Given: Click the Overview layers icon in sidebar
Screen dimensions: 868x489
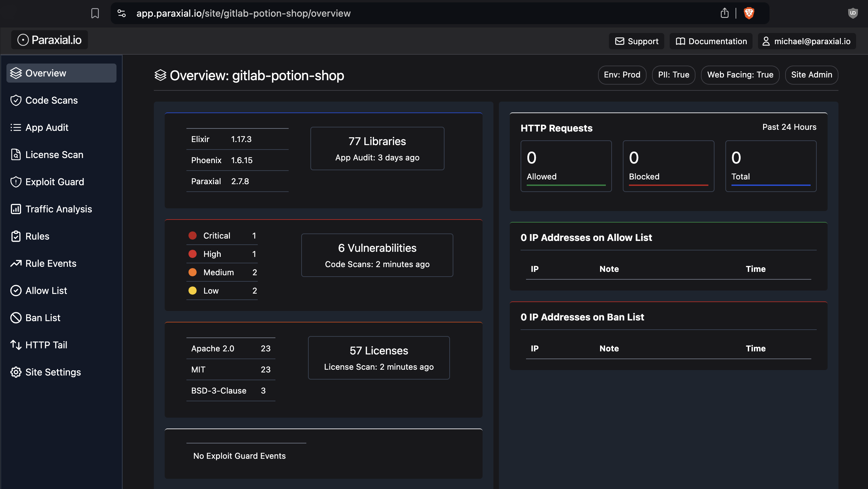Looking at the screenshot, I should [16, 73].
